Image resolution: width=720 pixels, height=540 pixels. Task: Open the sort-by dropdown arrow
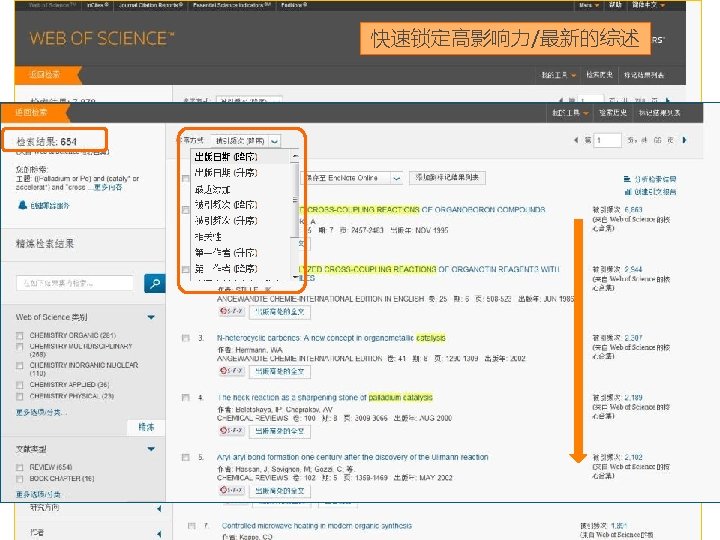coord(274,141)
